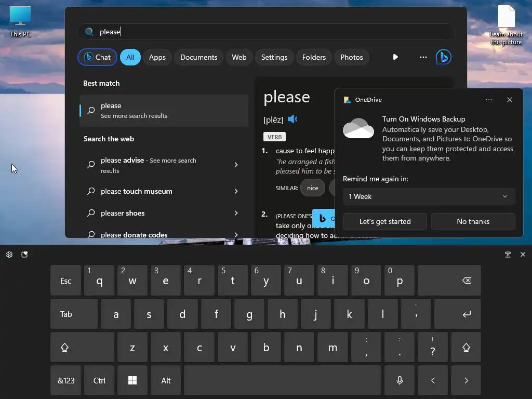532x399 pixels.
Task: Tap the q key
Action: point(99,280)
